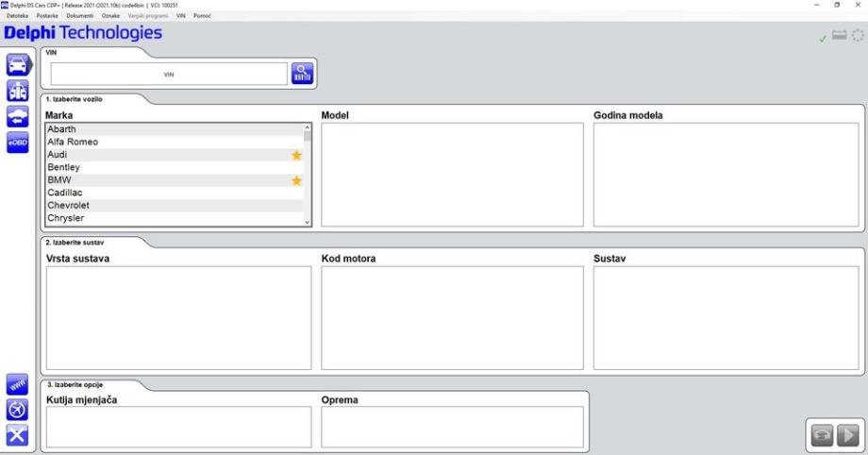This screenshot has width=868, height=455.
Task: Select Chevrolet in the Marka list
Action: 175,206
